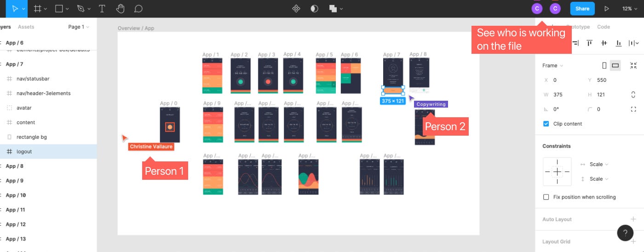The image size is (644, 252).
Task: Click the Y position field showing 550
Action: (x=605, y=80)
